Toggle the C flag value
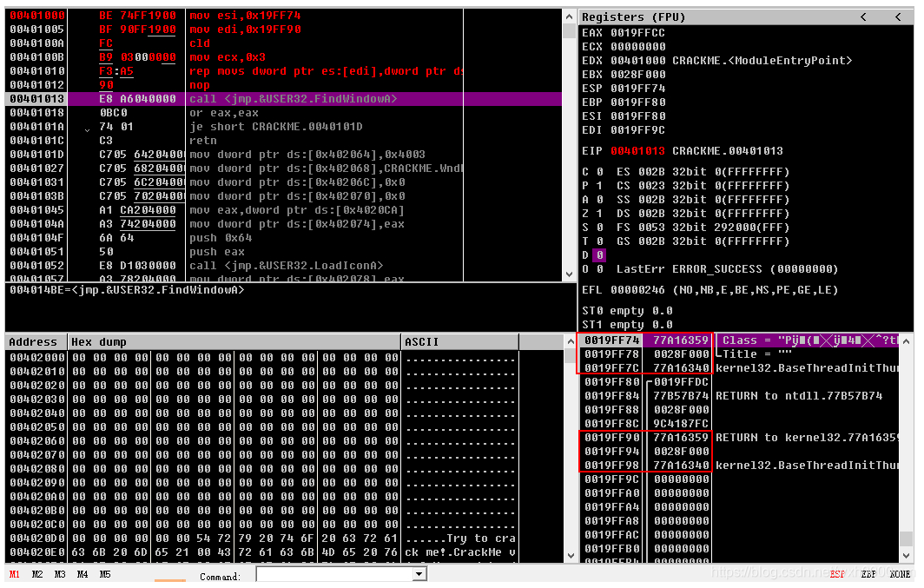Image resolution: width=924 pixels, height=588 pixels. point(599,172)
